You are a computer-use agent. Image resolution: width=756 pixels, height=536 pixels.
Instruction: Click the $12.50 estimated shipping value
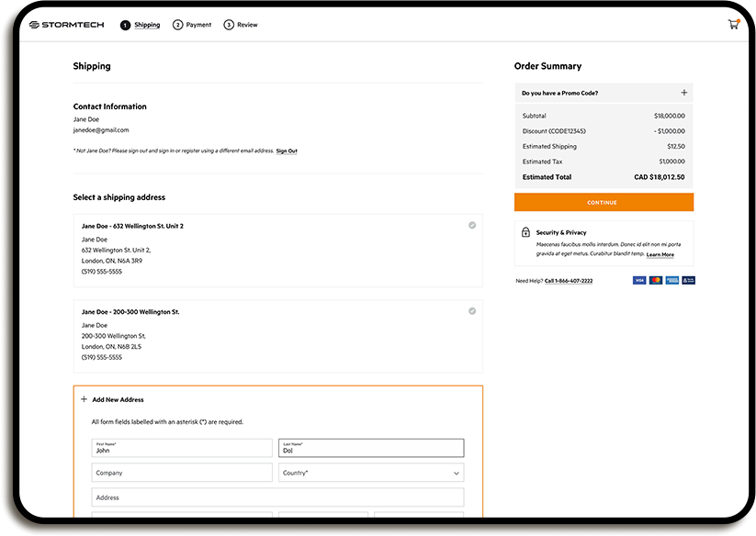click(x=676, y=147)
